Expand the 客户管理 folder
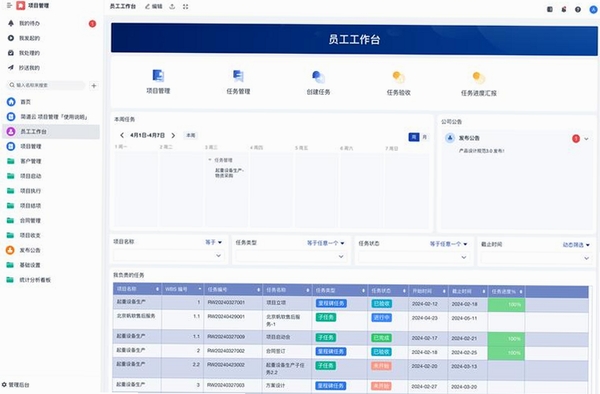Screen dimensions: 600x394 pos(31,161)
